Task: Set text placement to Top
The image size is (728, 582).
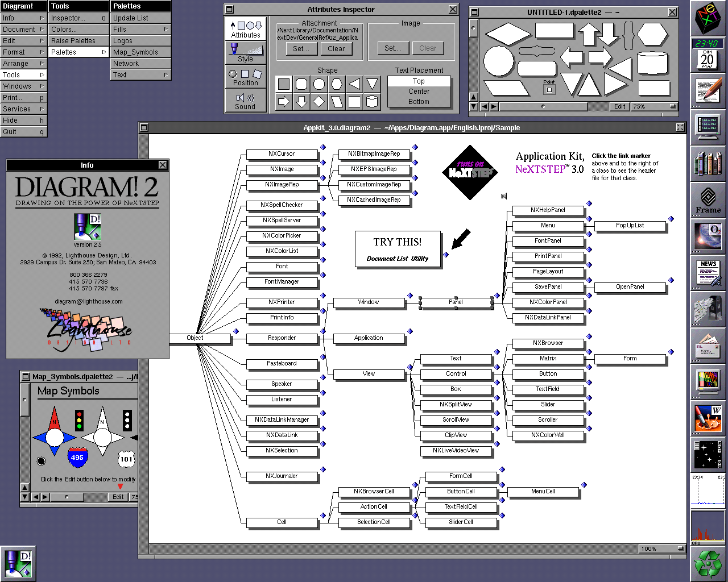Action: pos(419,81)
